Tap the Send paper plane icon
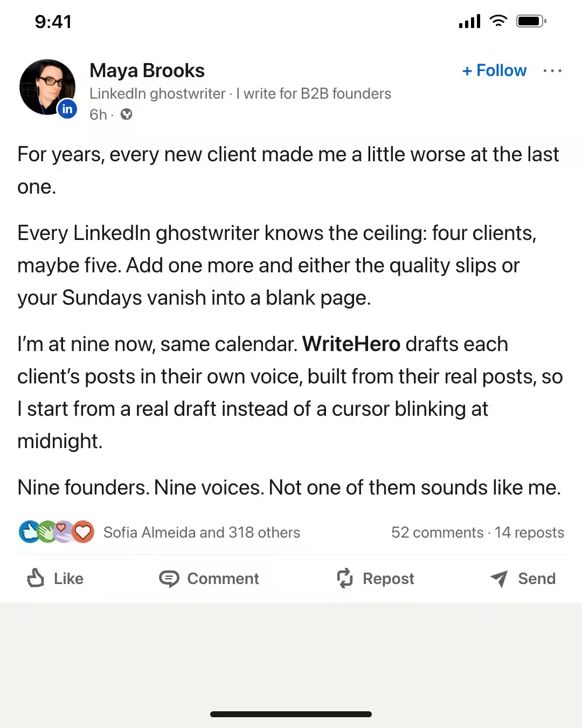 499,579
